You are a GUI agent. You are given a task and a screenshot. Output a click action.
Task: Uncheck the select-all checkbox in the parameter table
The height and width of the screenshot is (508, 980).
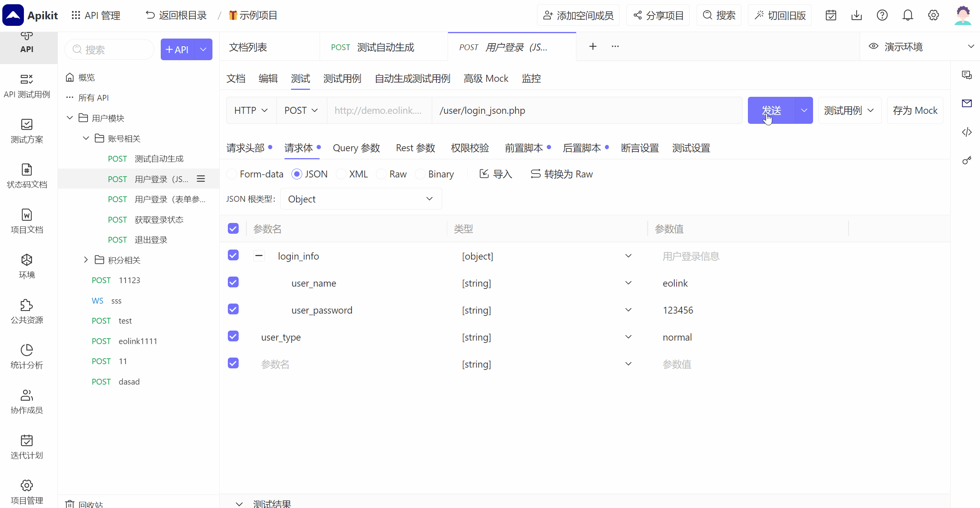233,228
